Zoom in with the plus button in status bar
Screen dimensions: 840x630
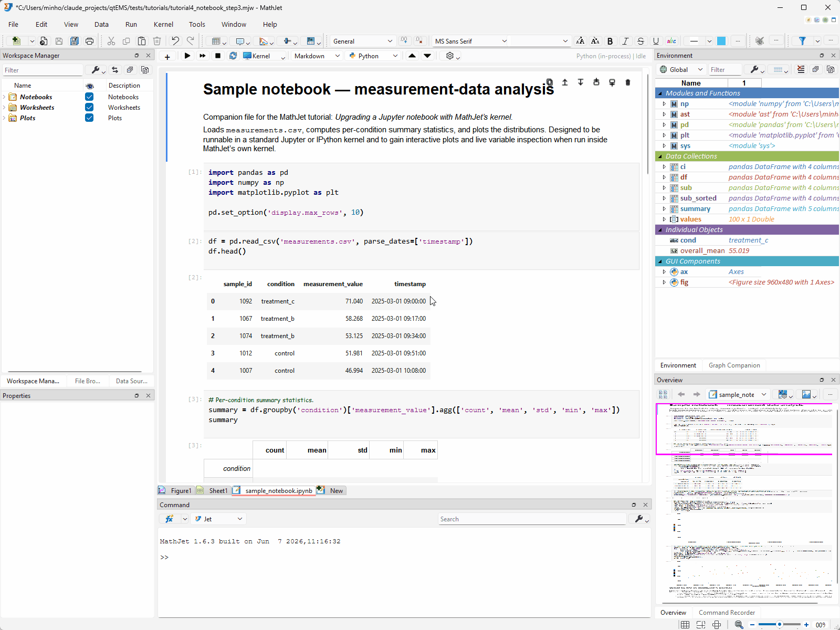click(806, 624)
